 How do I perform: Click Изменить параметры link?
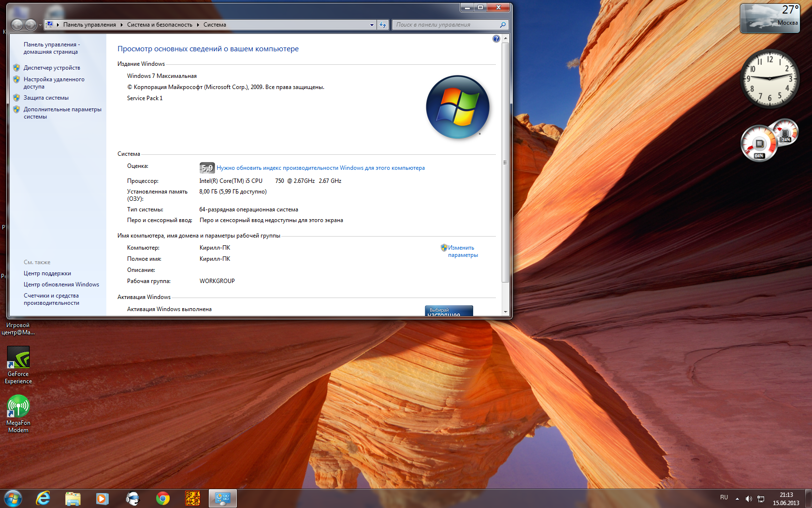tap(462, 251)
